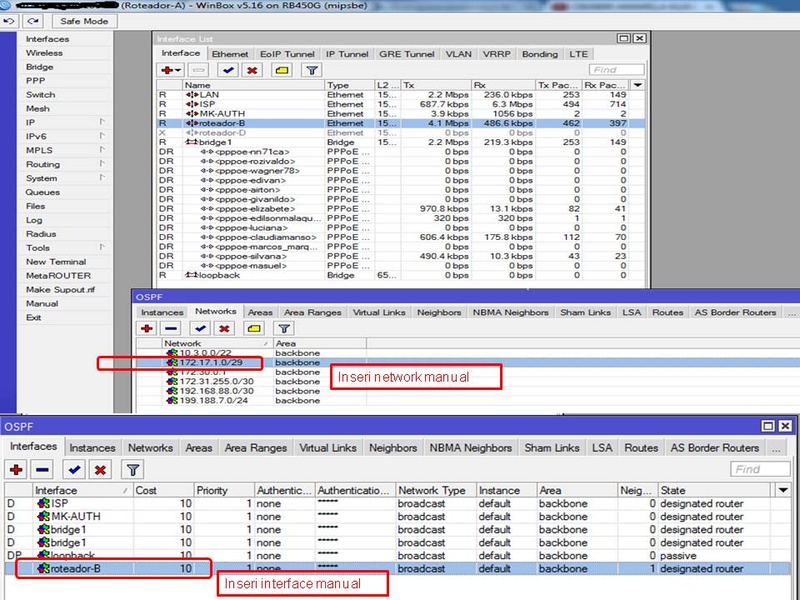
Task: Click the filter funnel in OSPF Interfaces window
Action: click(x=133, y=469)
